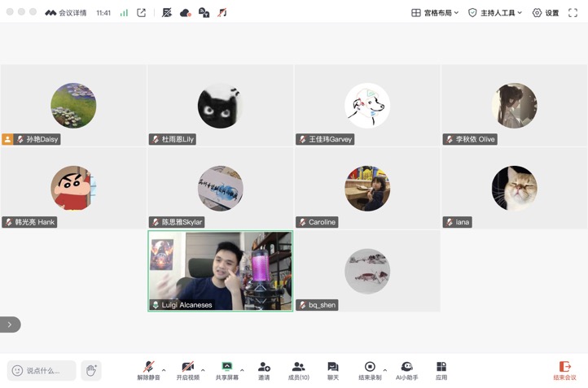Click the 邀请 invite icon

click(264, 368)
